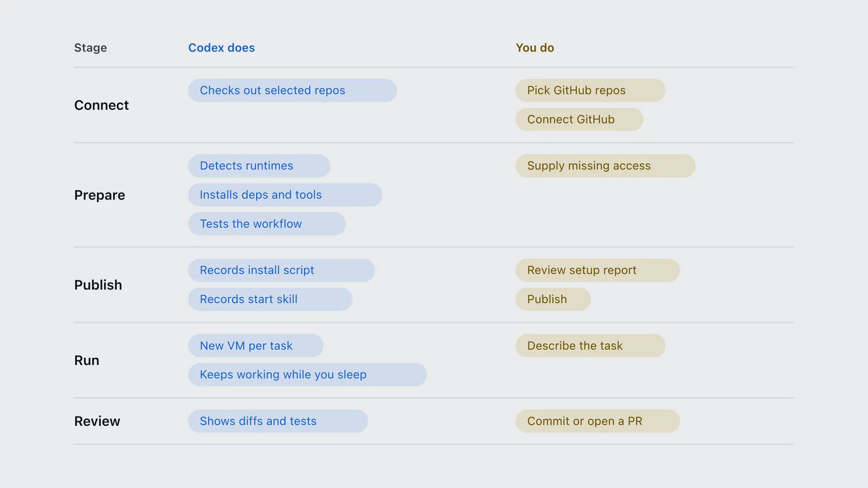This screenshot has width=868, height=488.
Task: Select the 'New VM per task' pill
Action: [x=256, y=345]
